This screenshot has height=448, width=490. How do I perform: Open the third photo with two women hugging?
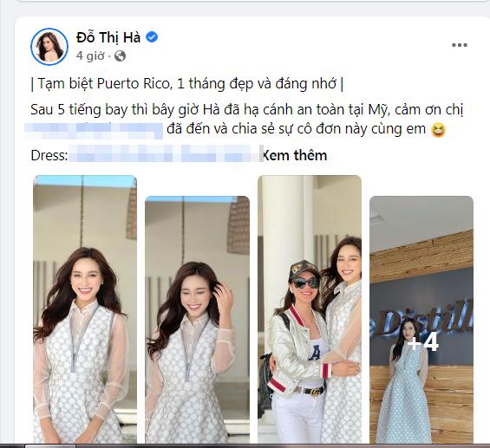310,309
